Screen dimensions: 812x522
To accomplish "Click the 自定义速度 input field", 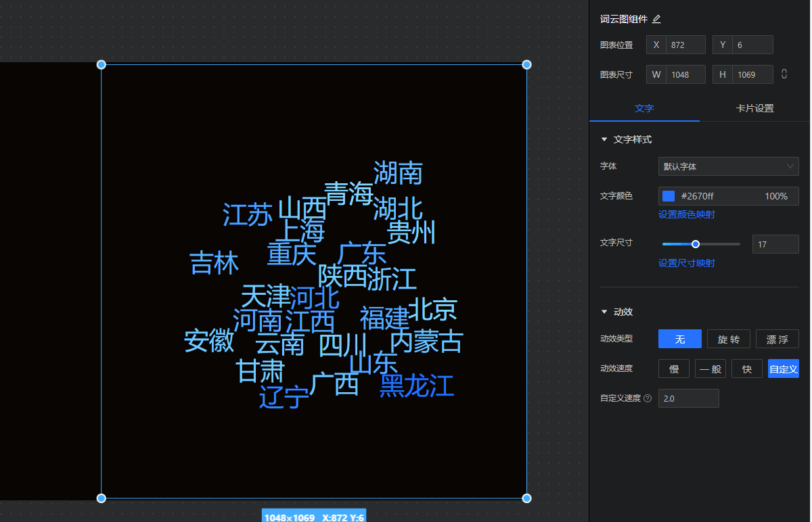I will pos(688,398).
